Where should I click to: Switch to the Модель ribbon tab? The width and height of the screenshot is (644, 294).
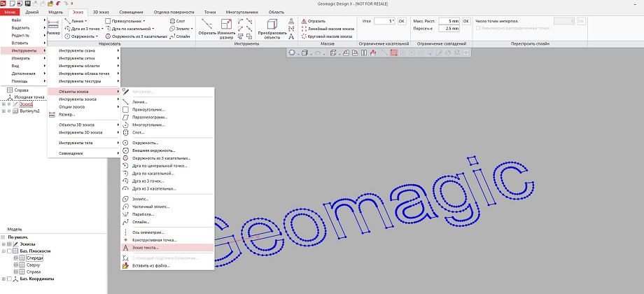click(x=55, y=13)
